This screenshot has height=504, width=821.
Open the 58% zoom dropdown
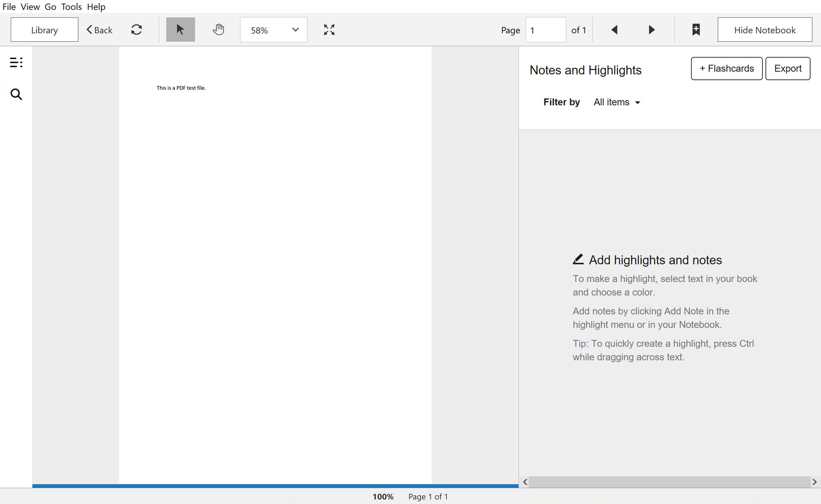coord(274,30)
